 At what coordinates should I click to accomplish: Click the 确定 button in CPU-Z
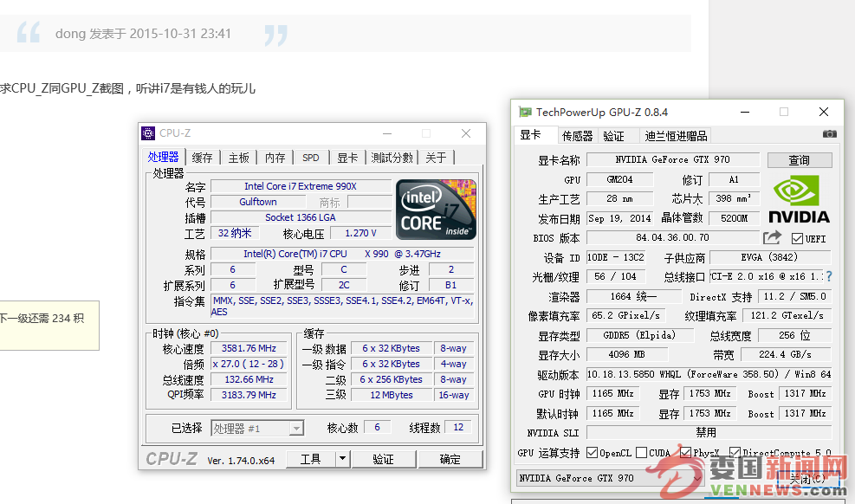pyautogui.click(x=450, y=459)
